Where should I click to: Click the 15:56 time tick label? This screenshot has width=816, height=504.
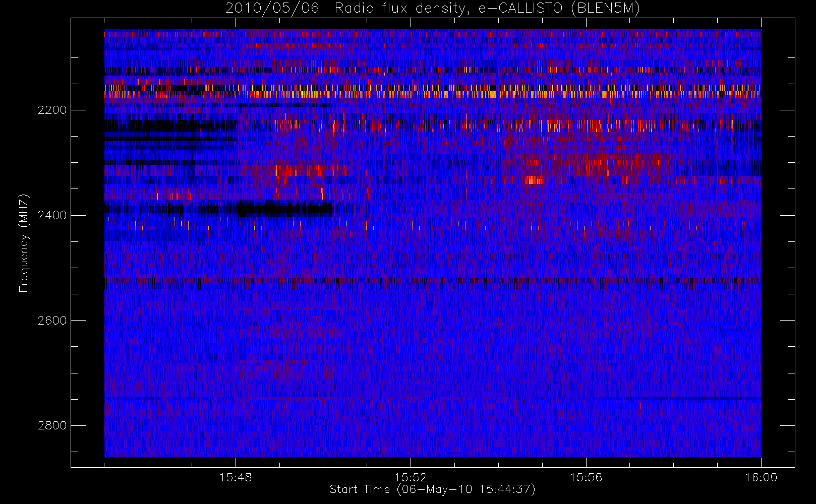[586, 477]
